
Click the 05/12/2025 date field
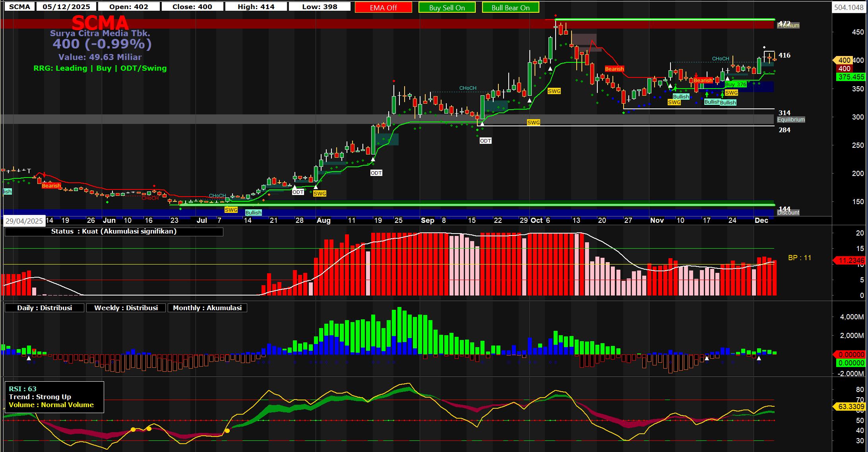[66, 7]
